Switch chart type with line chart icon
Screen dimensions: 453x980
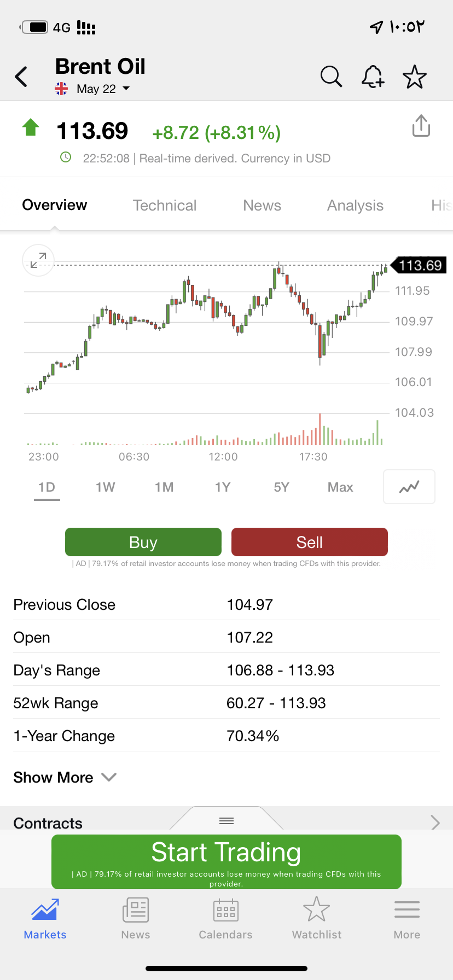[x=409, y=487]
